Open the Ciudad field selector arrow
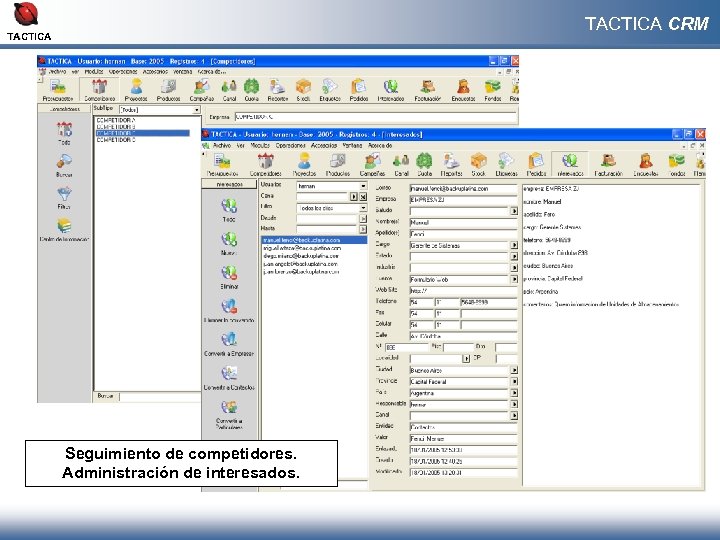This screenshot has height=540, width=720. (x=514, y=370)
